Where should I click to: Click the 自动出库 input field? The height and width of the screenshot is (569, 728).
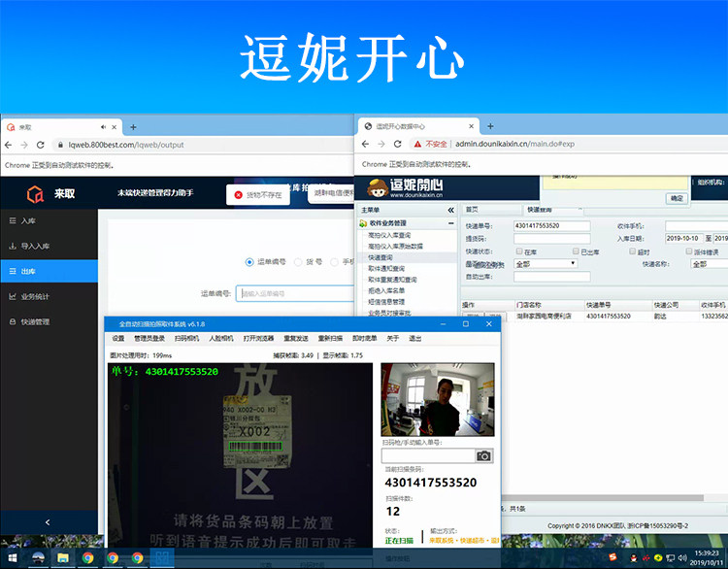pyautogui.click(x=552, y=277)
